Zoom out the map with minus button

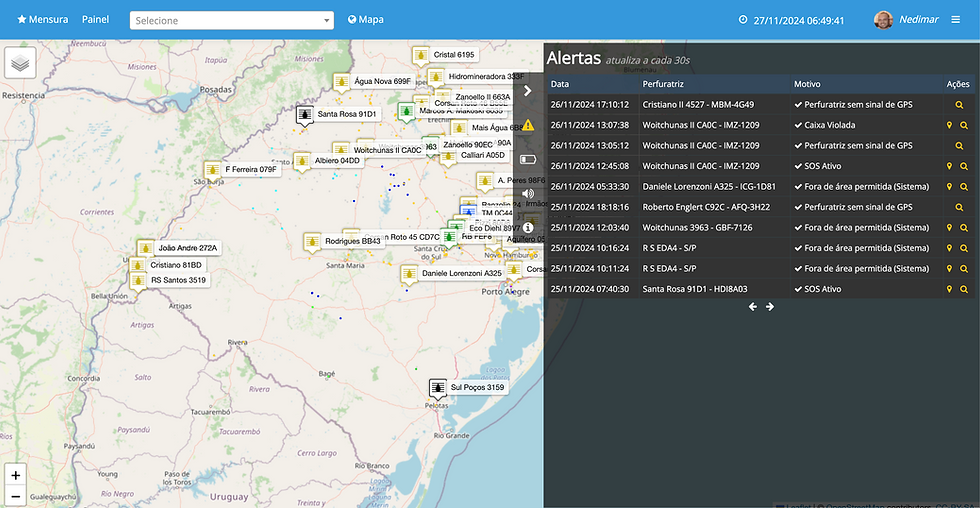pos(16,497)
